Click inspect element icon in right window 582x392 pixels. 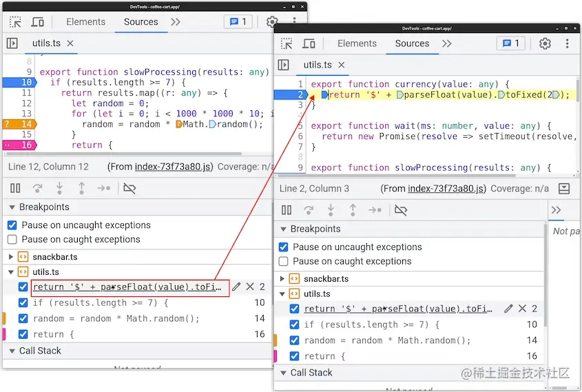[x=287, y=44]
